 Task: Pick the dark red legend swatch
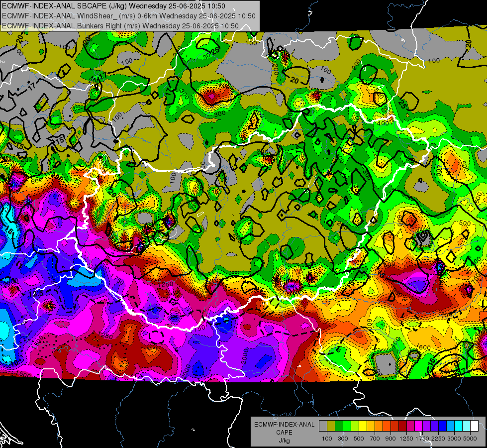point(402,426)
